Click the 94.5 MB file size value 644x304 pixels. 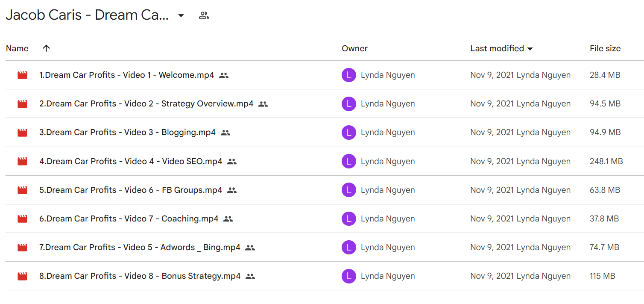(x=605, y=103)
